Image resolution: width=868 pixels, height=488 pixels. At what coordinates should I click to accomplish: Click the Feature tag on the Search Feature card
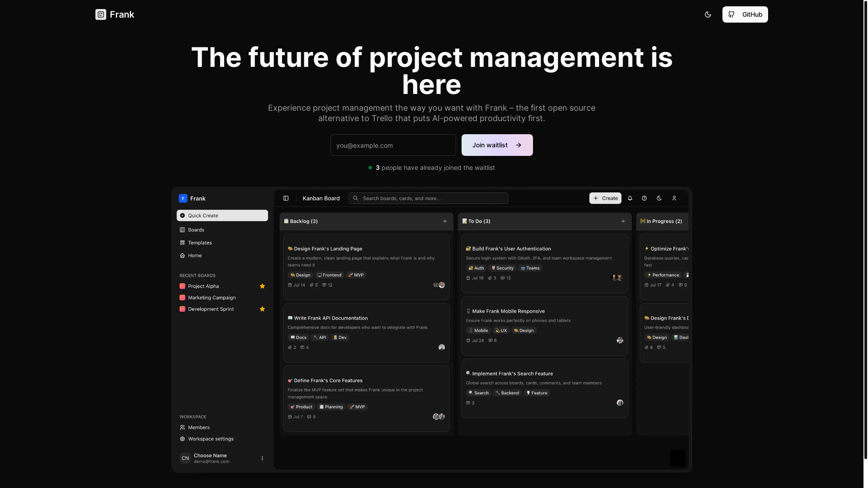(x=537, y=393)
